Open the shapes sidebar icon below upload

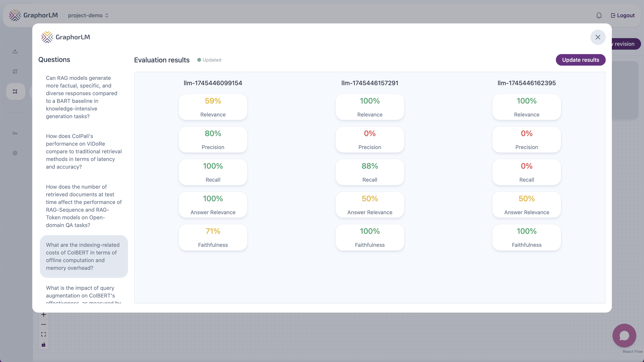click(x=15, y=72)
